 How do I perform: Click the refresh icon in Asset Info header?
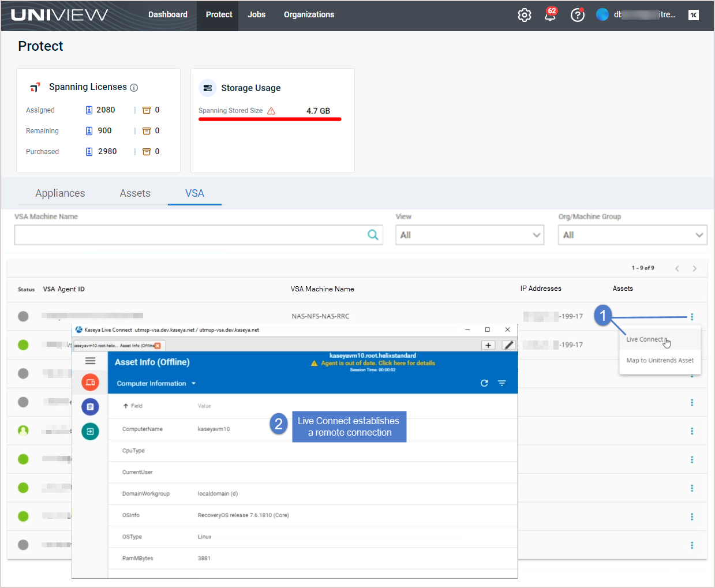(484, 383)
